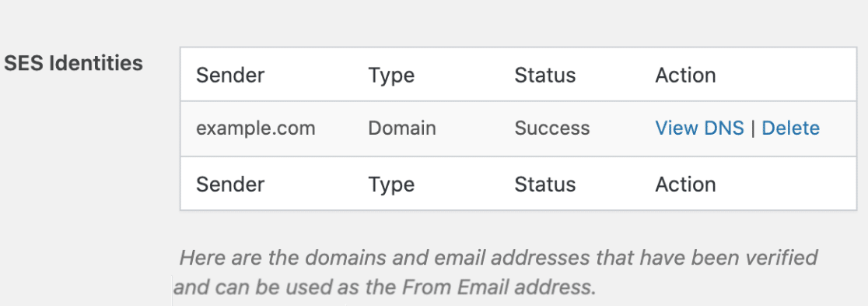Select the Success status cell

click(552, 128)
